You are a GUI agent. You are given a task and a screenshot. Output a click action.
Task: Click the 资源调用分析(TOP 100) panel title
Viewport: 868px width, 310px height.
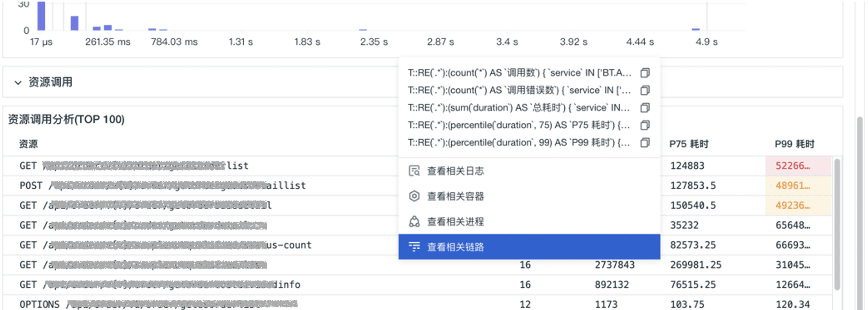click(66, 119)
